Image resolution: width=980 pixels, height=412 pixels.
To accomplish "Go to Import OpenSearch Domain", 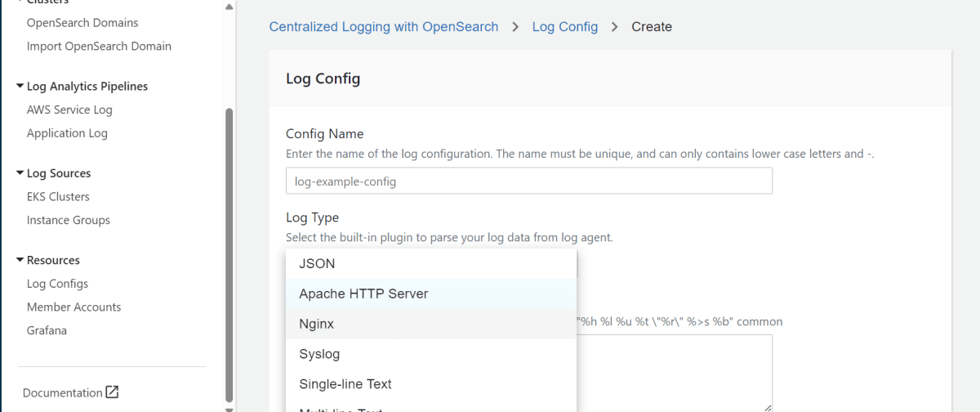I will pyautogui.click(x=99, y=46).
